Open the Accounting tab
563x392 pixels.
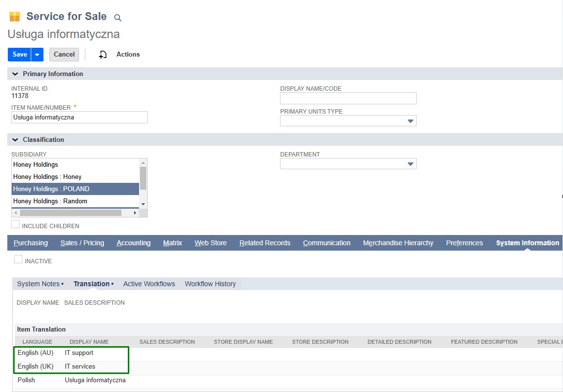(133, 243)
